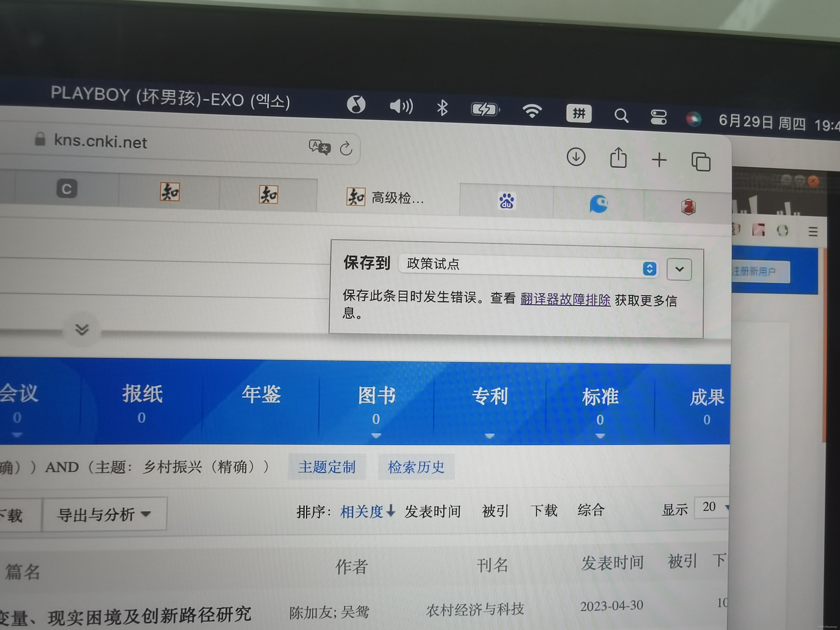Screen dimensions: 840x630
Task: Open the 显示 20 per page dropdown
Action: (712, 507)
